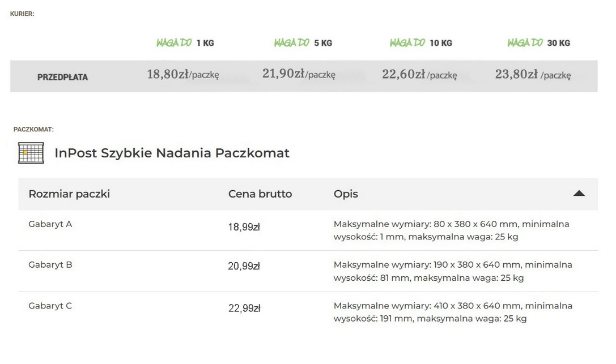The height and width of the screenshot is (364, 616).
Task: Click the 'Cena brutto' column header
Action: point(260,194)
